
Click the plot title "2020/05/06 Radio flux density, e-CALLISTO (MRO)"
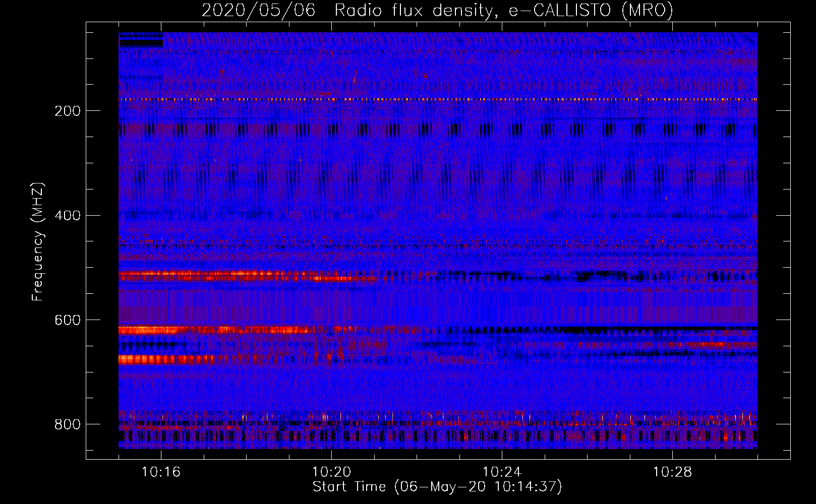click(437, 10)
